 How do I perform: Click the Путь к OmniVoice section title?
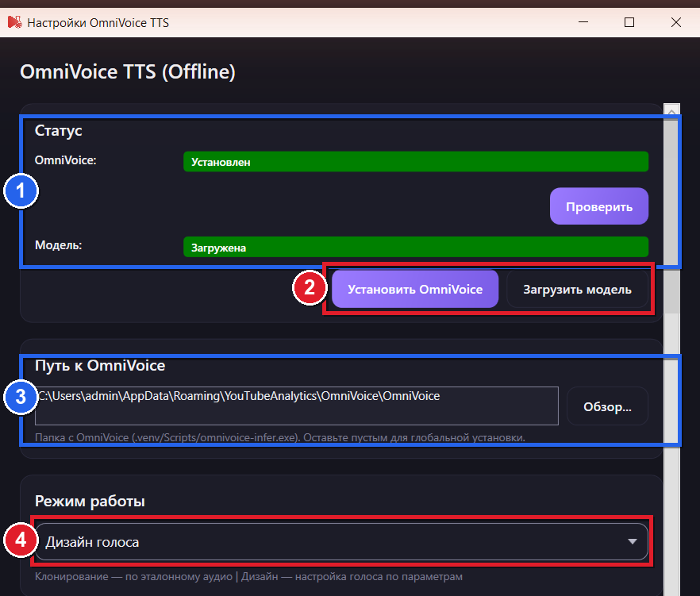pos(100,366)
